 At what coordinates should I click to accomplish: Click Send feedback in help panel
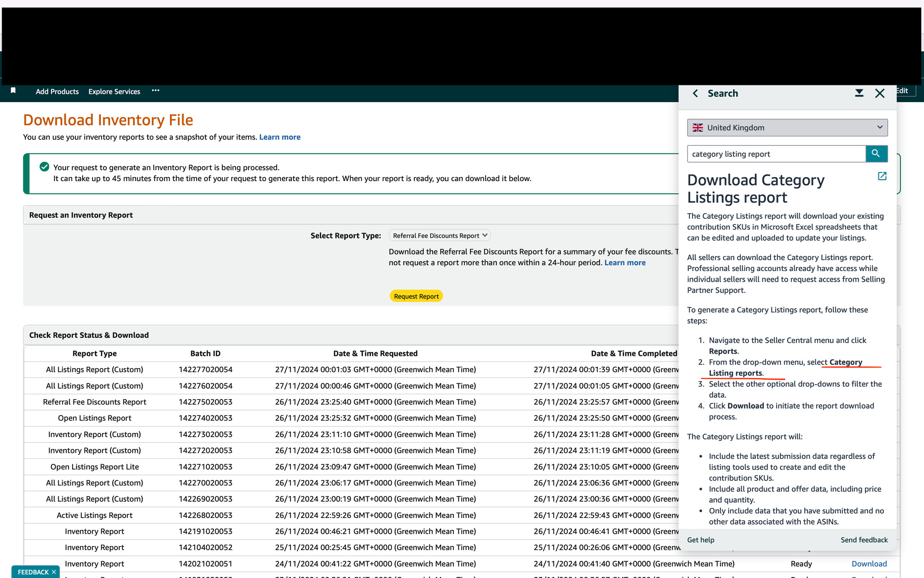click(x=864, y=540)
